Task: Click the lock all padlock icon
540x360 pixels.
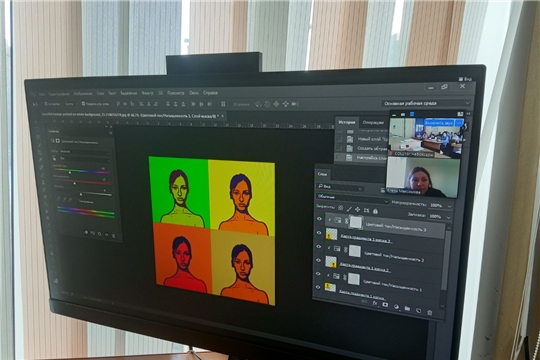Action: [x=375, y=211]
